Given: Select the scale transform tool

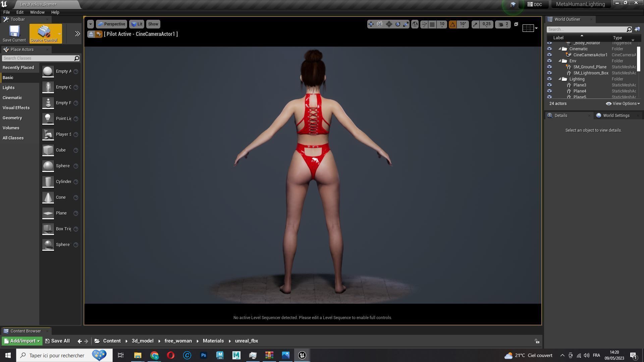Looking at the screenshot, I should coord(406,24).
